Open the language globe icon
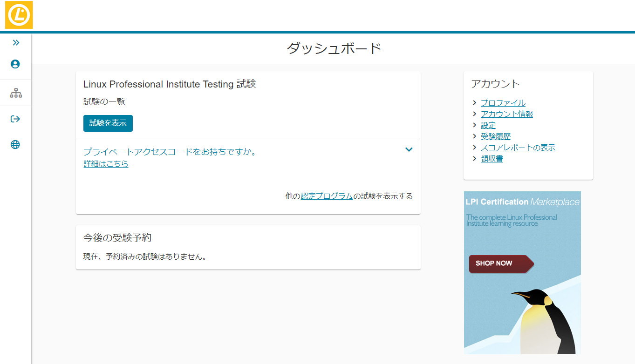635x364 pixels. point(15,145)
